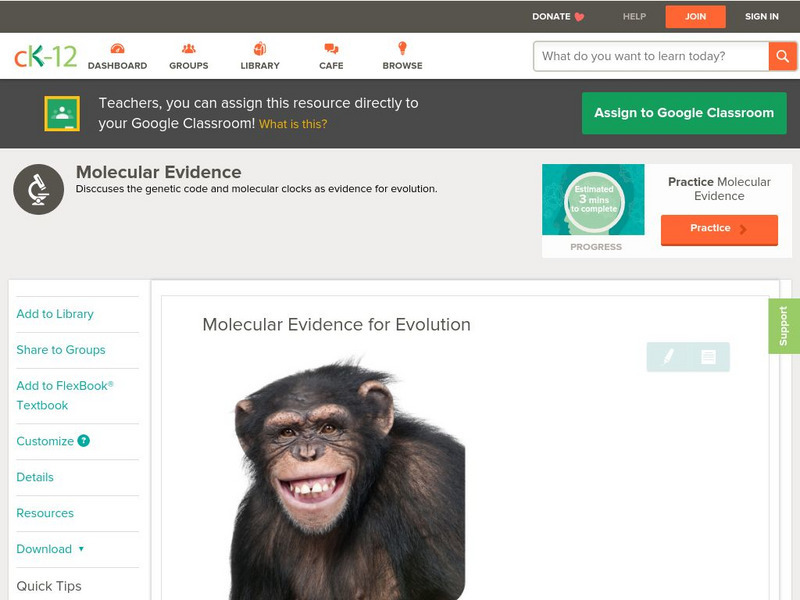Image resolution: width=800 pixels, height=600 pixels.
Task: Open the Resources link
Action: (x=45, y=513)
